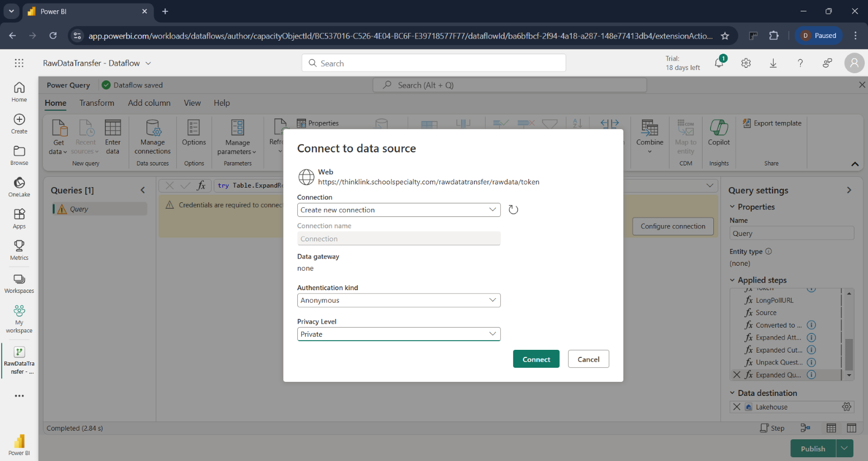Open the Authentication kind dropdown
Image resolution: width=868 pixels, height=461 pixels.
(x=399, y=300)
